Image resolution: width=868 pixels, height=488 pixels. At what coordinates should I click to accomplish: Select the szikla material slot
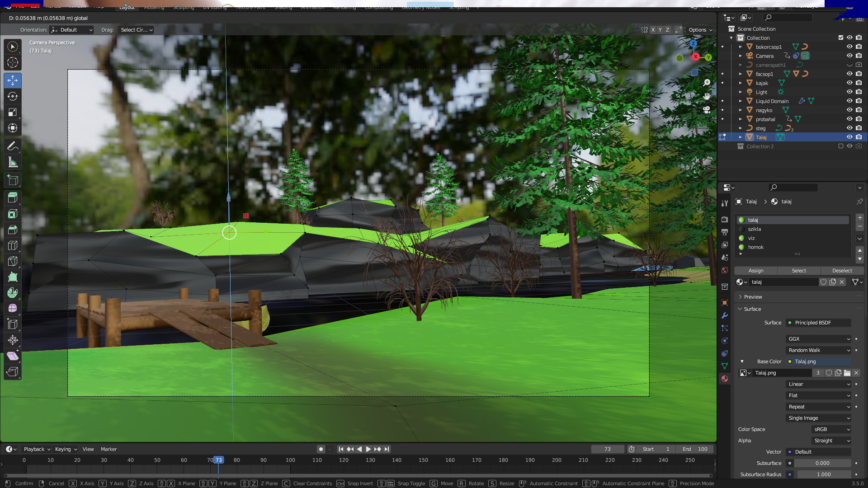(x=793, y=229)
